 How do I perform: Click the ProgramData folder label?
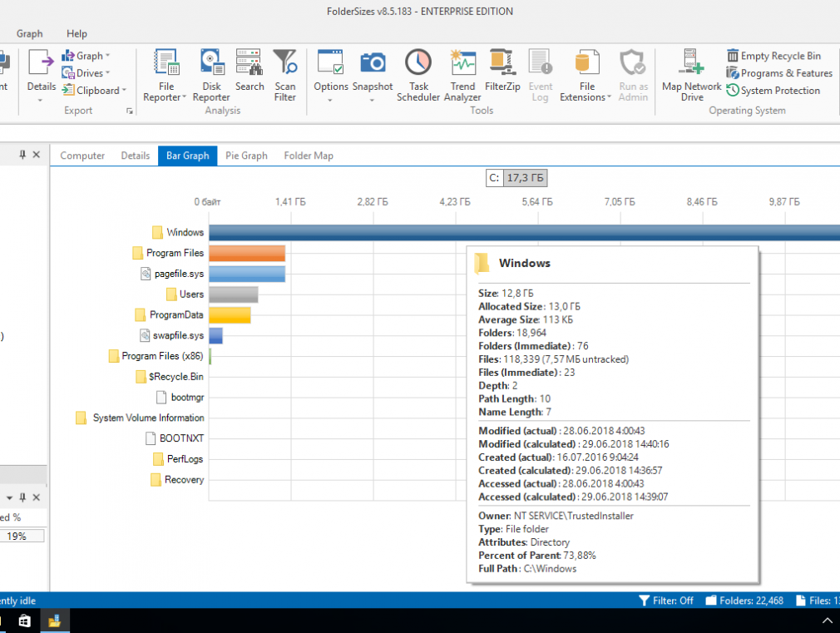pos(176,314)
